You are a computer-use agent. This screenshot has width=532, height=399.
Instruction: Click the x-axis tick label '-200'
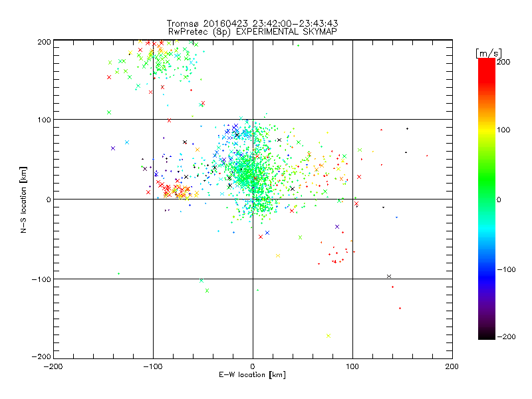[x=53, y=367]
